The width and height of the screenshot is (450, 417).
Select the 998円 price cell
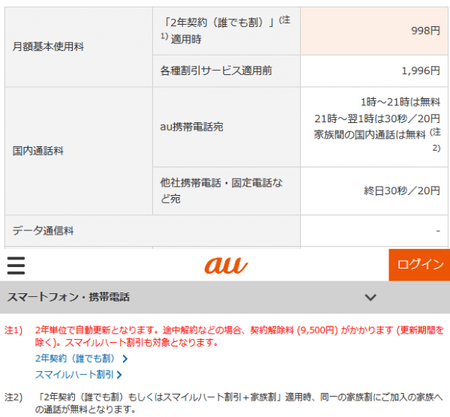374,31
